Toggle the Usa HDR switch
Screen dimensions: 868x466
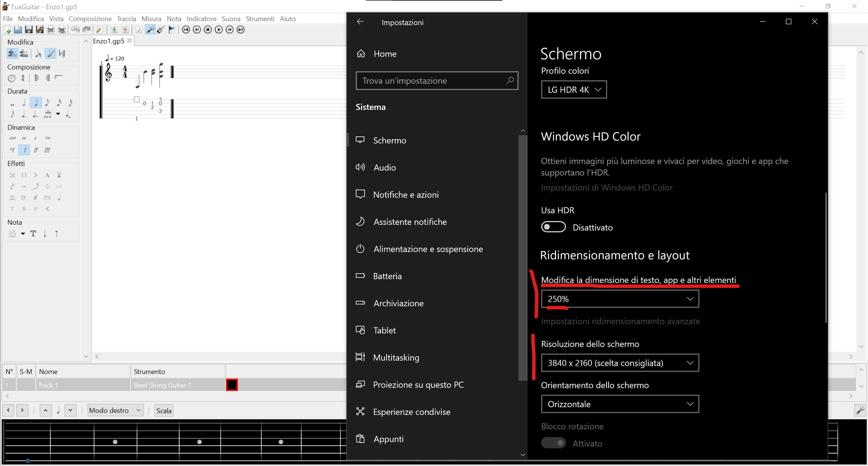[x=553, y=227]
